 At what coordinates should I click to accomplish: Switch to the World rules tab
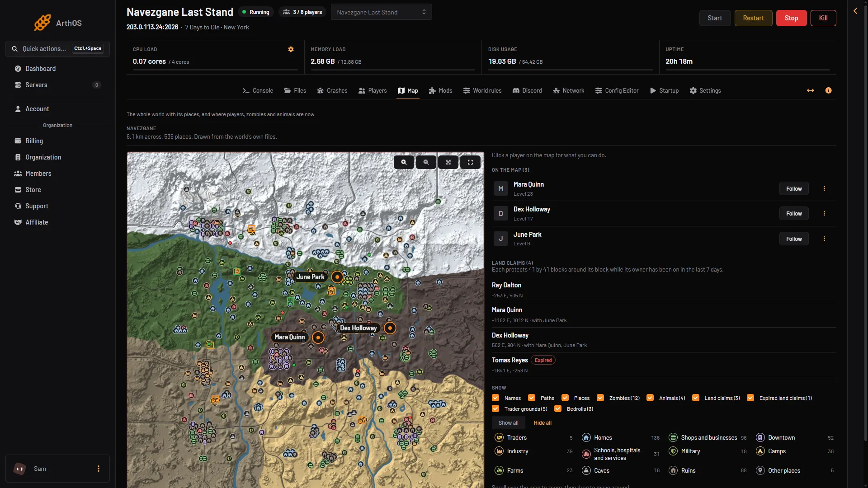(x=482, y=90)
